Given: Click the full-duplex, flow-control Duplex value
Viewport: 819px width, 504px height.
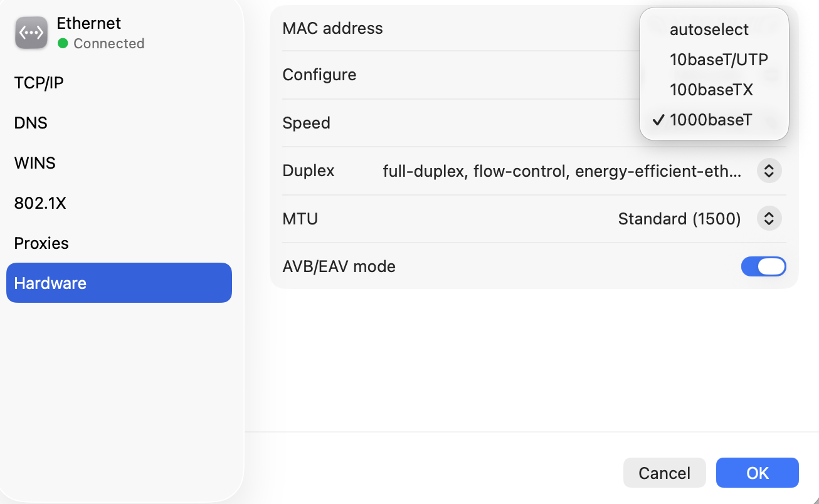Looking at the screenshot, I should click(562, 171).
